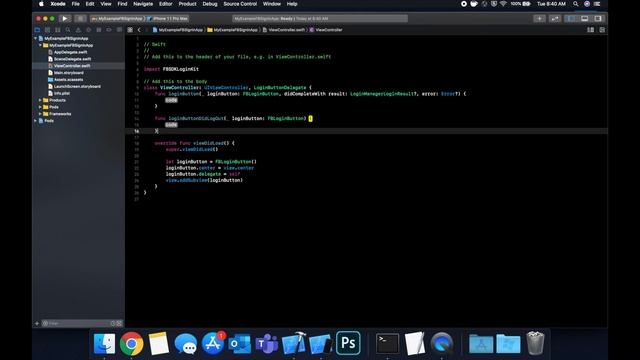Open Xcode from the Dock
This screenshot has width=640, height=360.
(294, 343)
